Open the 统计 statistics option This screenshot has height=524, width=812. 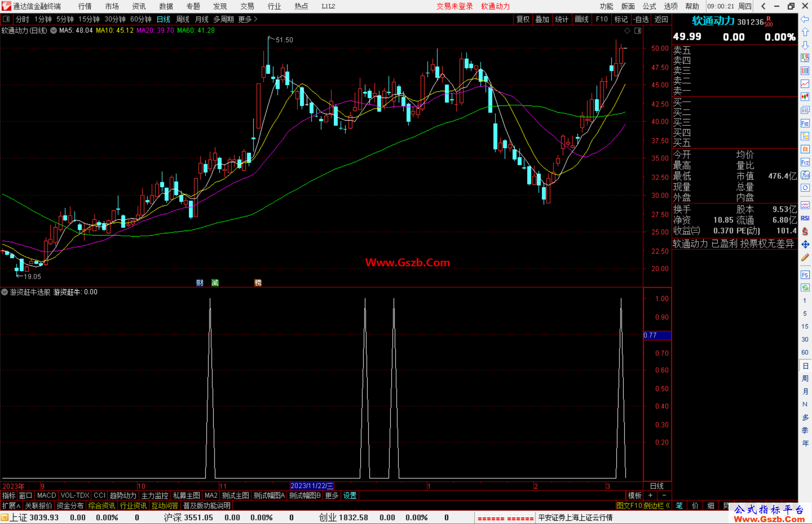(562, 19)
